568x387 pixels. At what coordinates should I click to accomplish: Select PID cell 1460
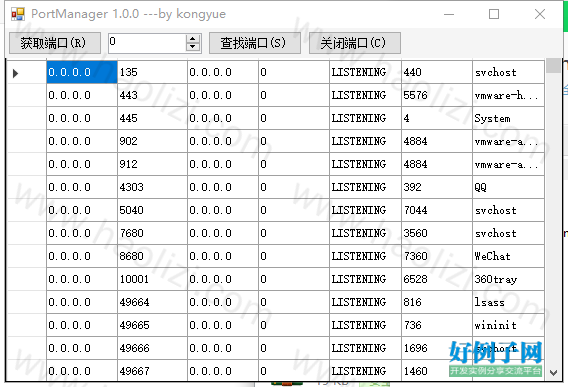pos(437,370)
